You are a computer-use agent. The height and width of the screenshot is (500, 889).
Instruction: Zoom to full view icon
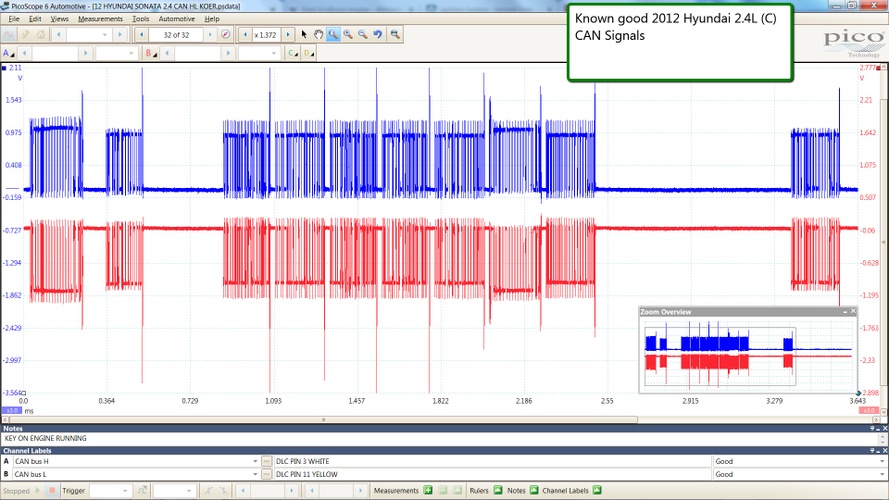(395, 35)
